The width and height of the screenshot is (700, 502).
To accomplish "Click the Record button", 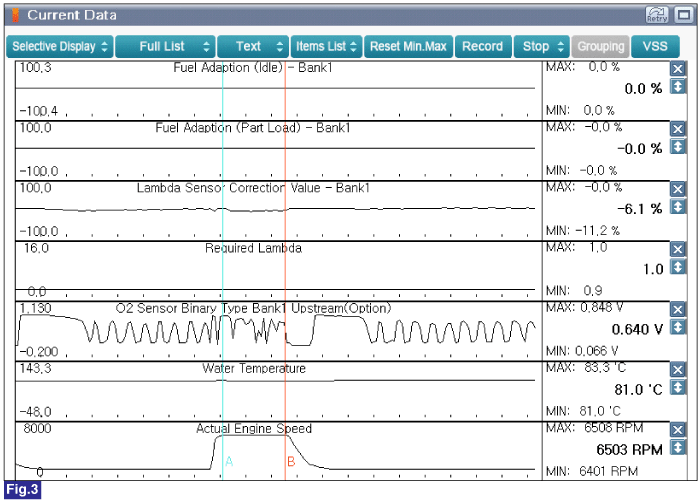I will point(483,46).
